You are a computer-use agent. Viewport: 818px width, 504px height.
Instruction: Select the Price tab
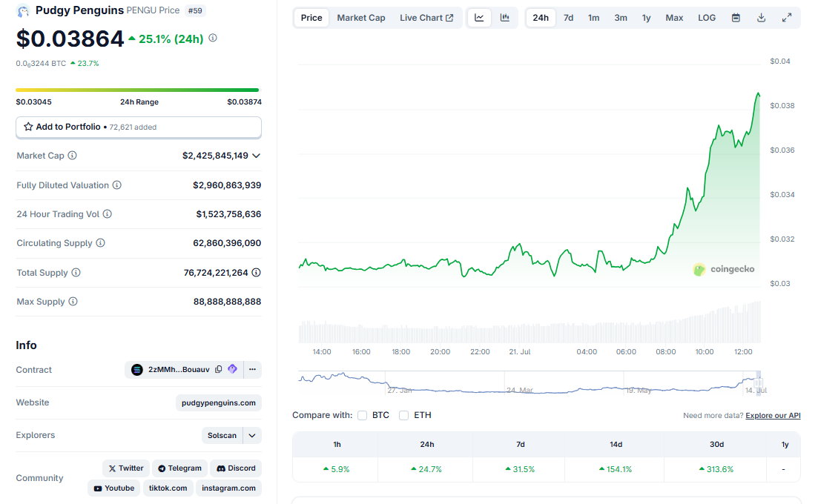311,18
